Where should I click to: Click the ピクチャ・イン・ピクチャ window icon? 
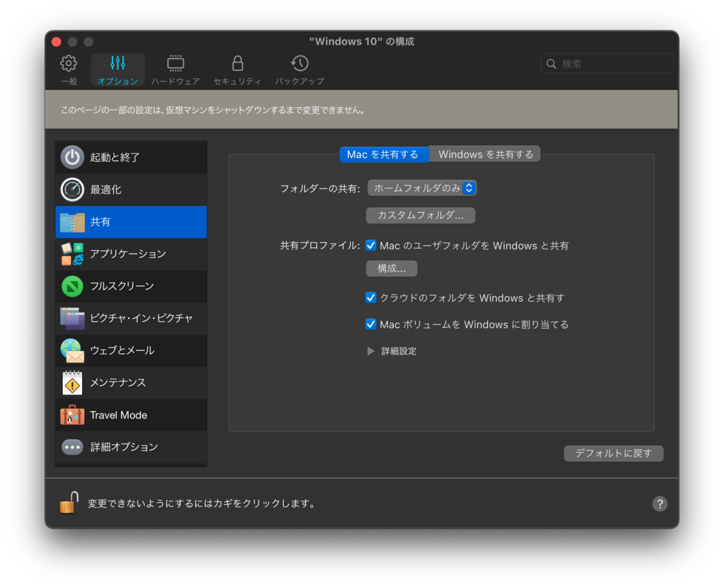tap(72, 318)
